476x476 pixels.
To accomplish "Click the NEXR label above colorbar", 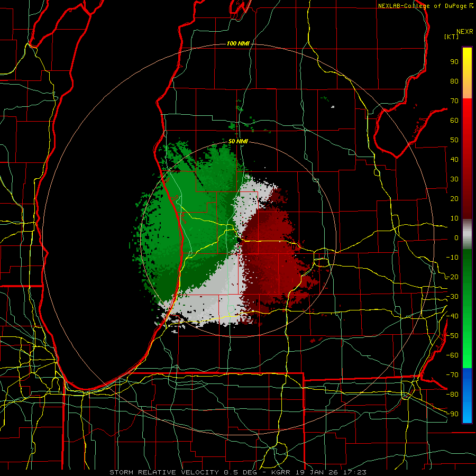I will click(465, 32).
